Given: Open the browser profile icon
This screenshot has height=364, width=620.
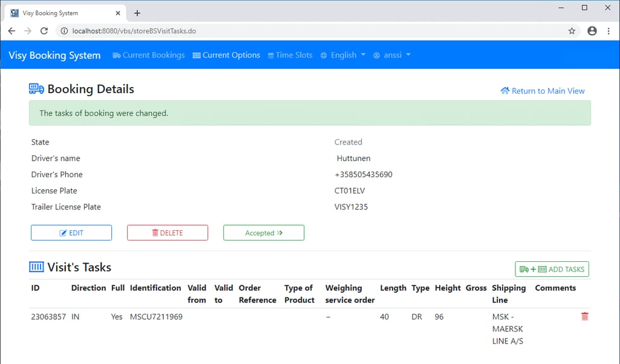Looking at the screenshot, I should [x=592, y=31].
